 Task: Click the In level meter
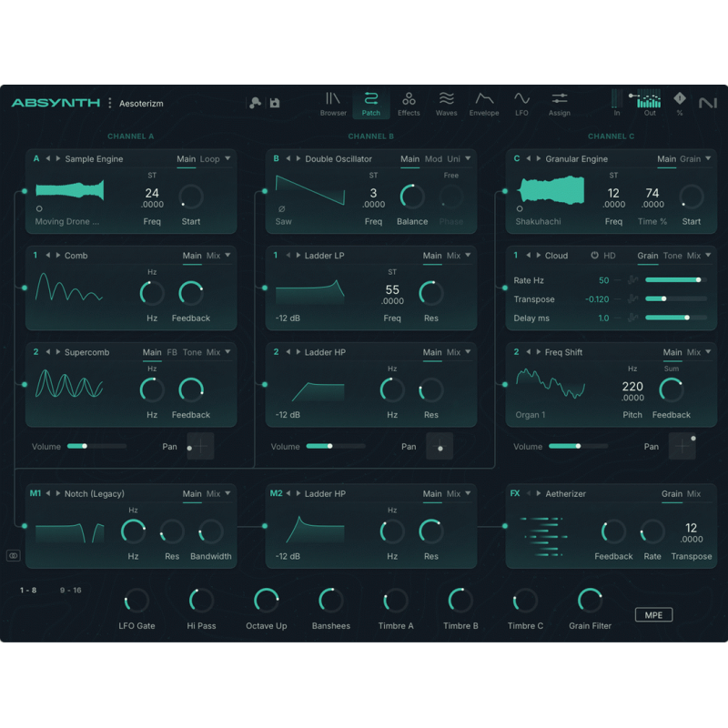pyautogui.click(x=617, y=98)
